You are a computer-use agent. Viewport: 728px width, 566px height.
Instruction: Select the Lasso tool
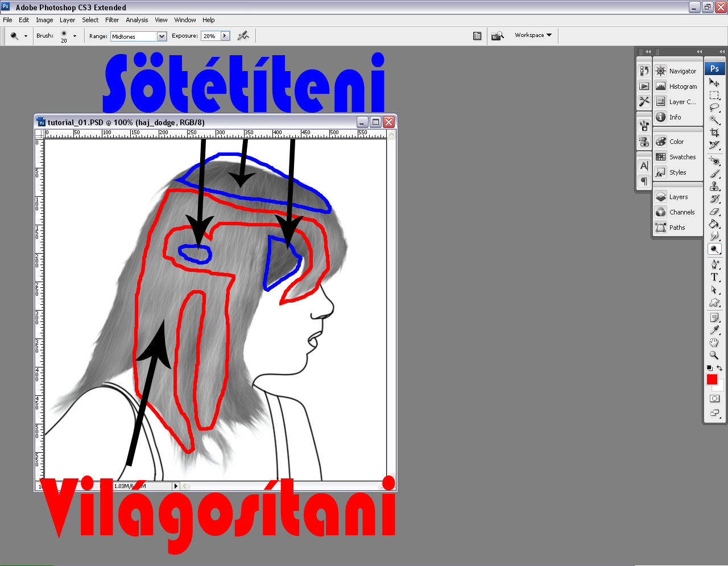click(x=714, y=108)
